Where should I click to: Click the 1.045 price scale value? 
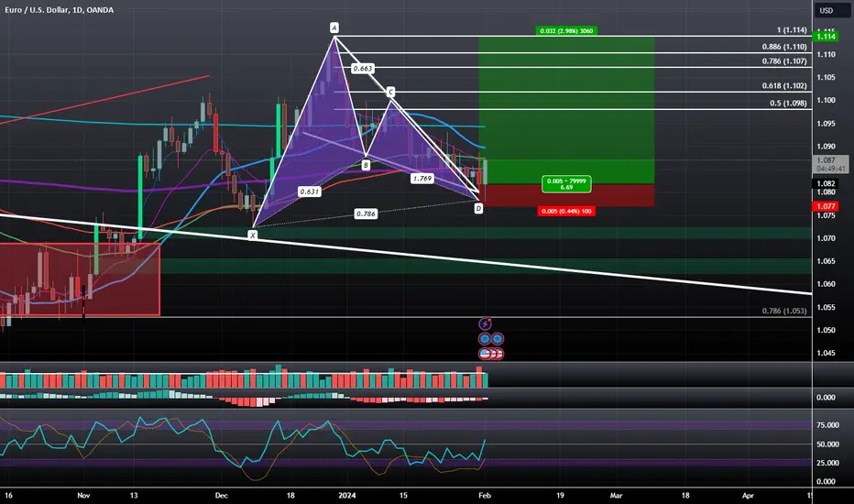[826, 353]
